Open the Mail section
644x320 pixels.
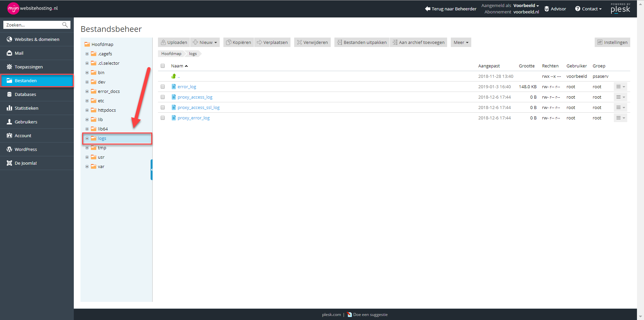[x=37, y=53]
